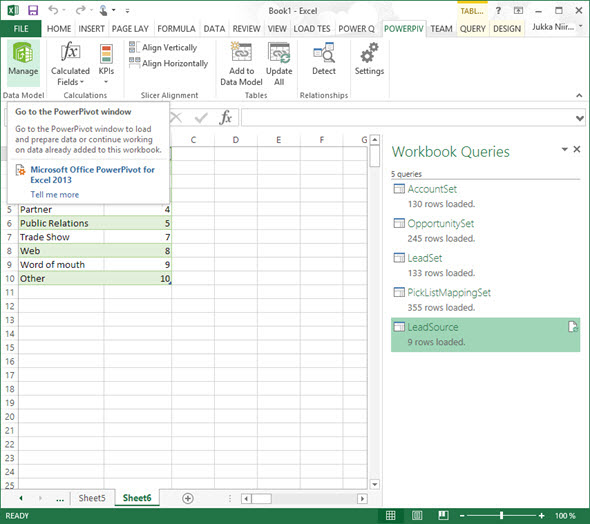Go to previous sheet tab arrow

[x=21, y=498]
